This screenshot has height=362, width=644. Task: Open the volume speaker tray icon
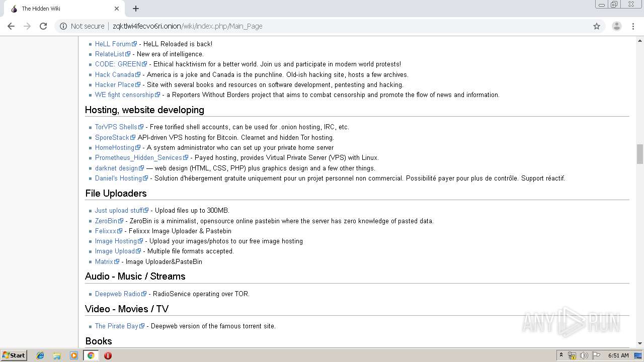click(x=584, y=355)
